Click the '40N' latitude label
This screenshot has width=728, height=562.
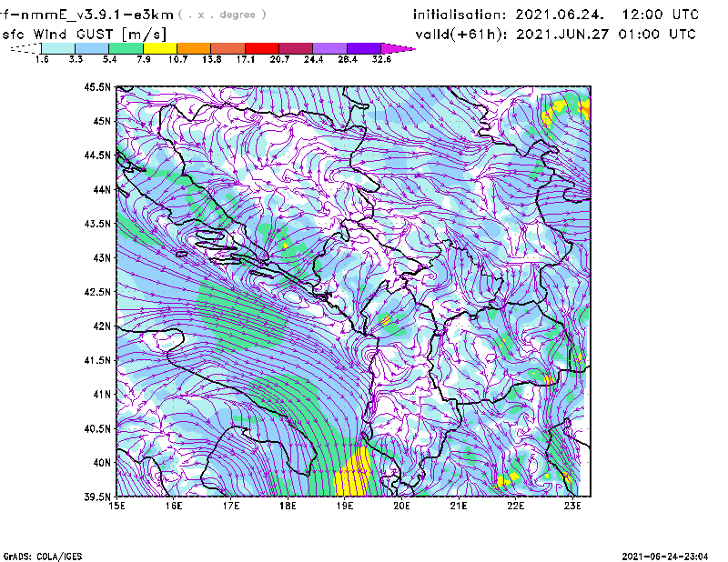pyautogui.click(x=102, y=462)
